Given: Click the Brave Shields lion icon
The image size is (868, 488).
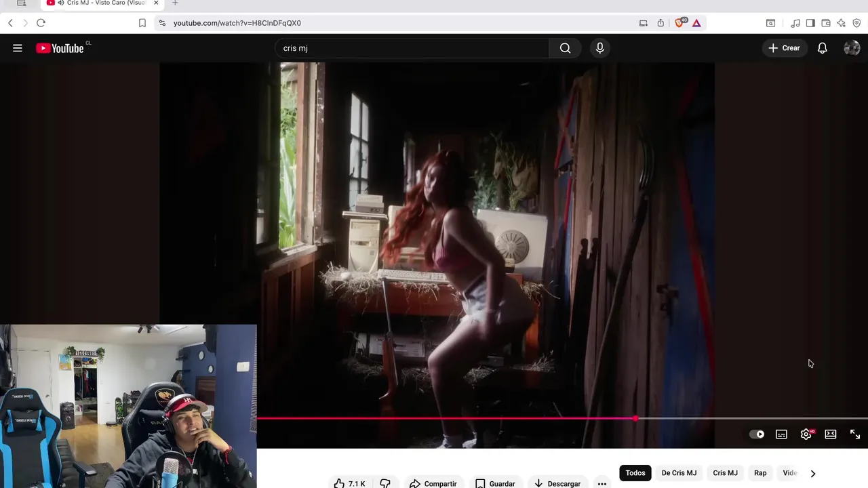Looking at the screenshot, I should click(x=679, y=22).
